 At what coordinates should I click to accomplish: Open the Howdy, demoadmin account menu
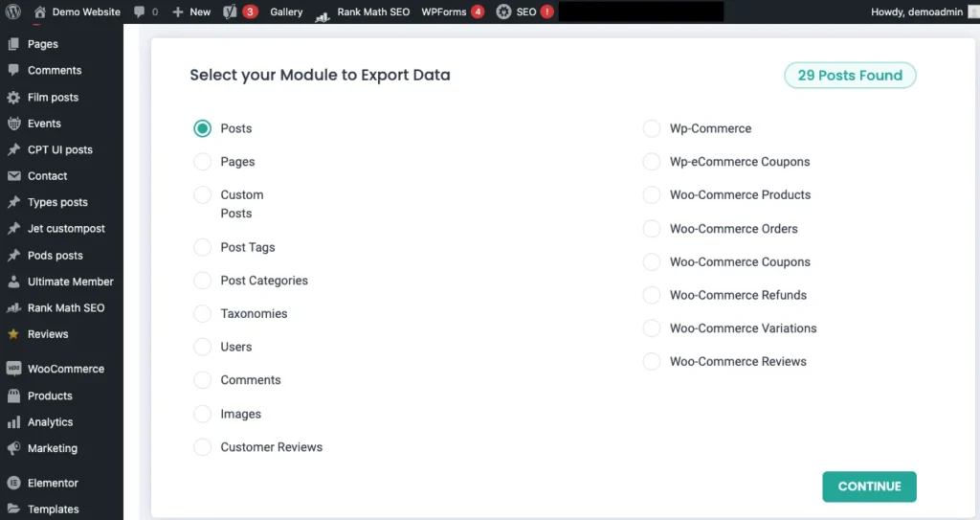[x=917, y=11]
